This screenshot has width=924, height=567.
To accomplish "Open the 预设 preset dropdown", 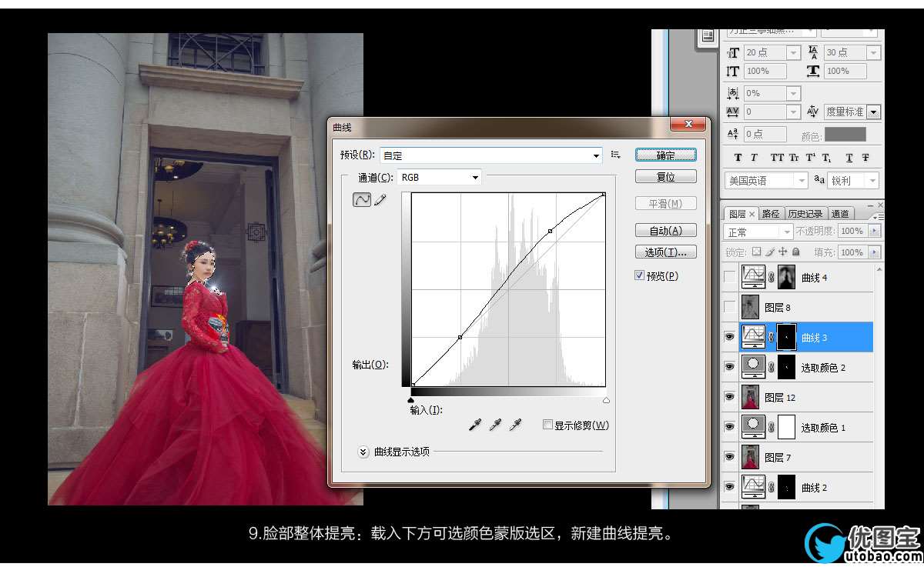I will pos(491,155).
